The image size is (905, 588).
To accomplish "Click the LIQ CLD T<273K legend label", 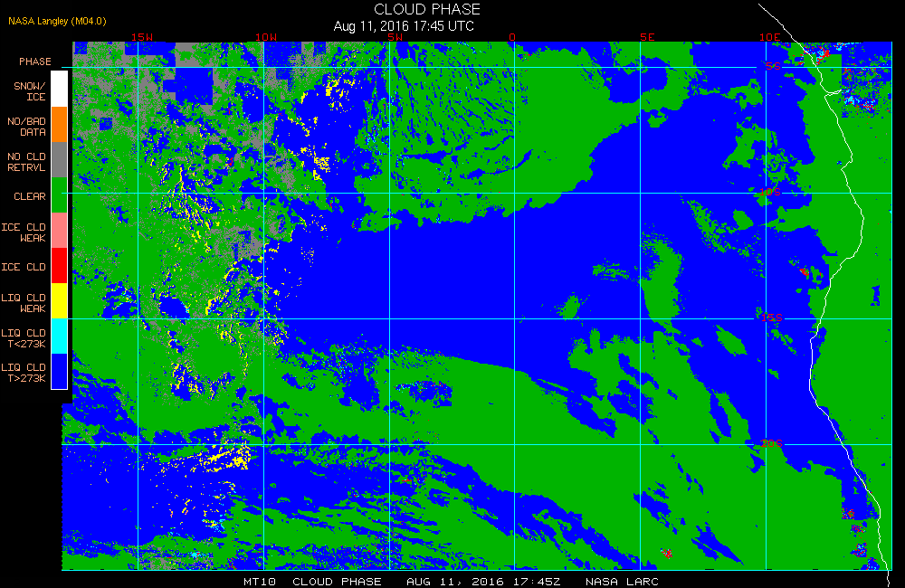I will [24, 338].
